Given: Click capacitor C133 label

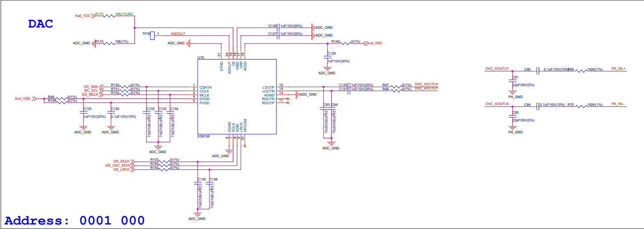Looking at the screenshot, I should [x=162, y=109].
